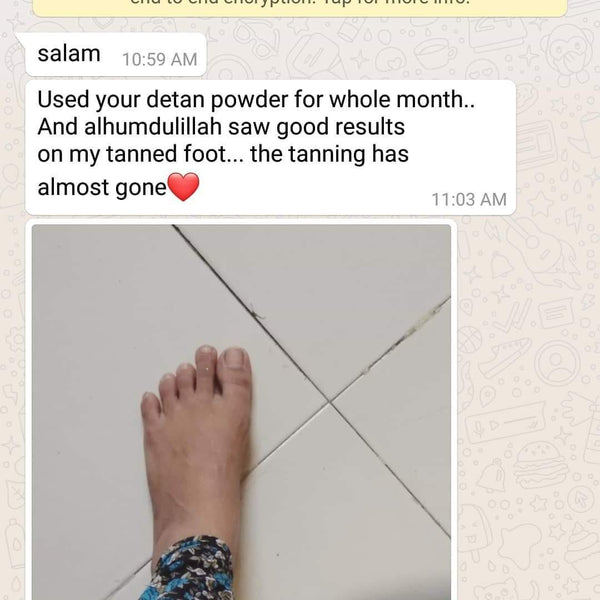
Task: Click the "almost gone" text
Action: coord(102,188)
